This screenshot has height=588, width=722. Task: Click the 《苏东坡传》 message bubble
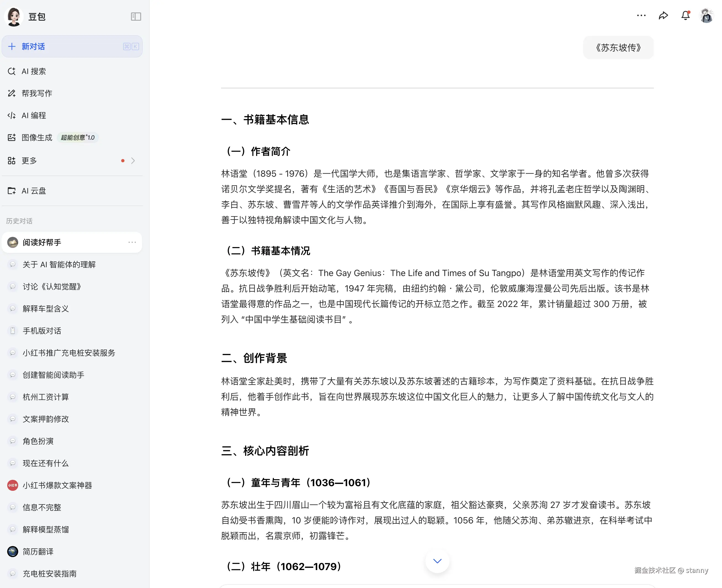pos(618,48)
